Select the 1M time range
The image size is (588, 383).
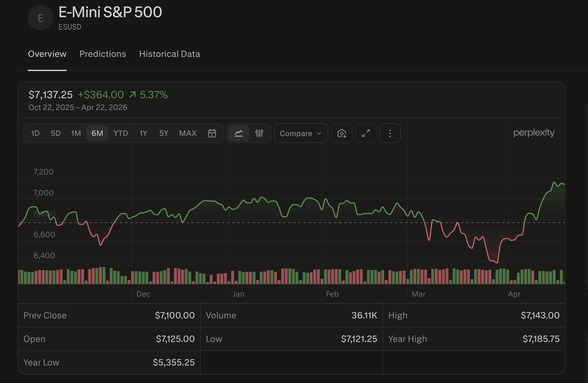click(x=76, y=133)
